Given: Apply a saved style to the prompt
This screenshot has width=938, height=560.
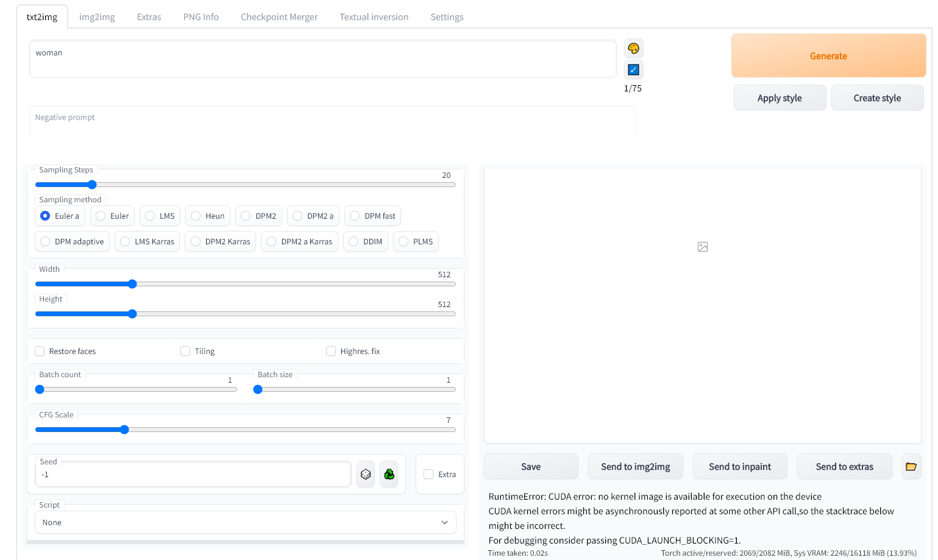Looking at the screenshot, I should click(780, 97).
